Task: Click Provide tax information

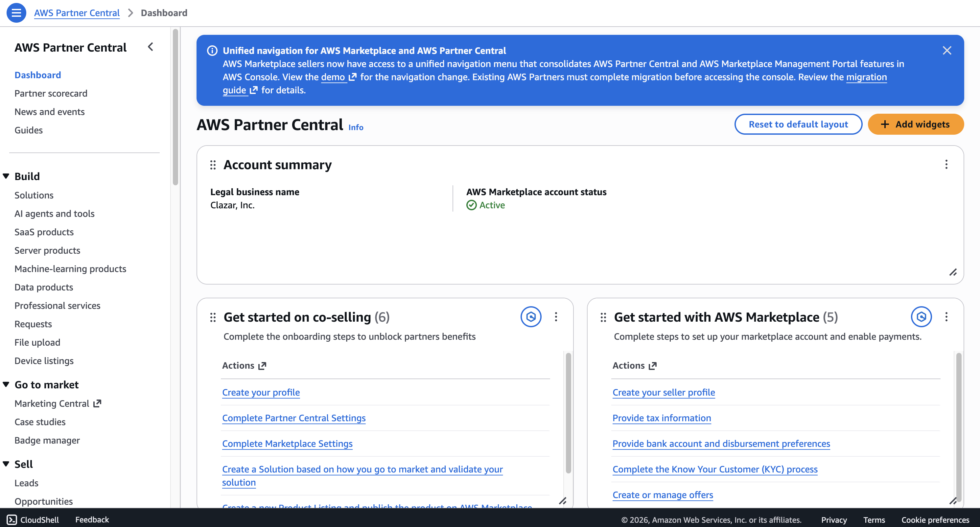Action: tap(662, 418)
